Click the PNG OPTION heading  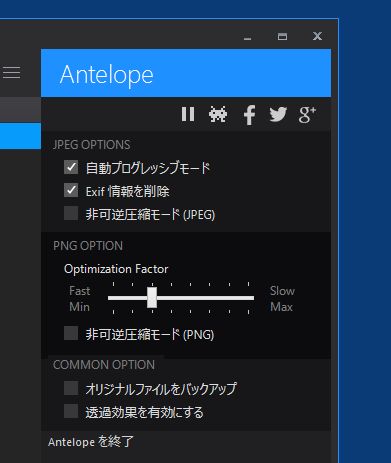[88, 246]
